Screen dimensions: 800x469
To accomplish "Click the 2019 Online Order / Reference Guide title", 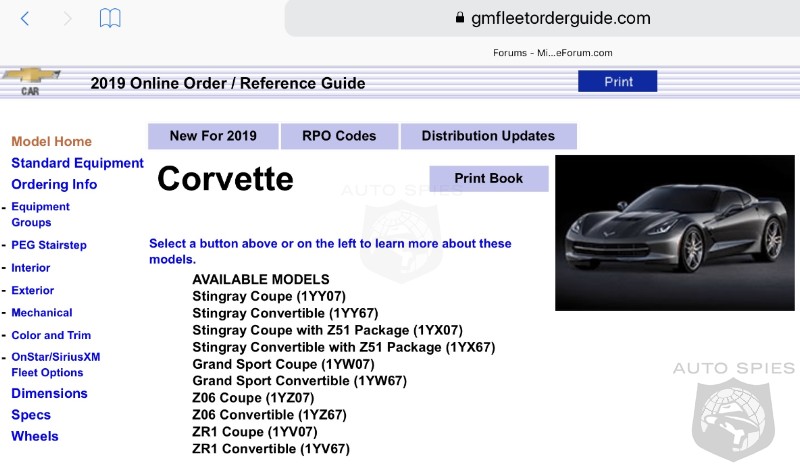I will (x=228, y=83).
